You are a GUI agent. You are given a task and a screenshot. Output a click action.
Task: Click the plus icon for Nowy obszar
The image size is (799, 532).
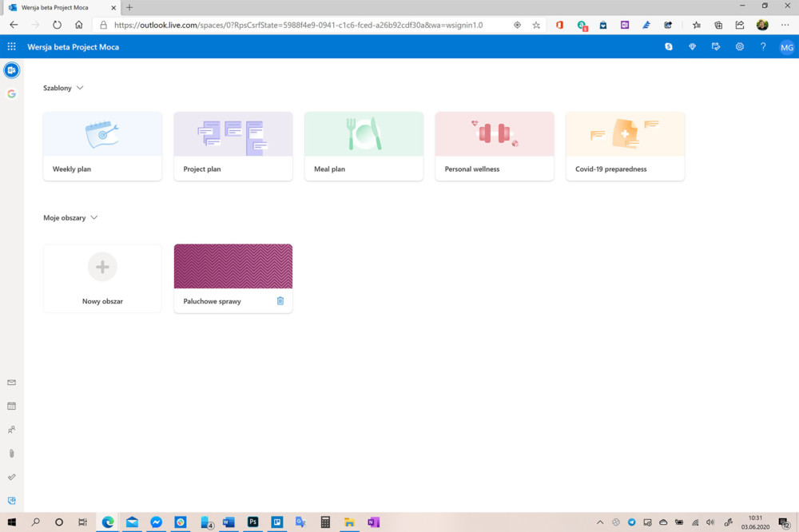(102, 267)
